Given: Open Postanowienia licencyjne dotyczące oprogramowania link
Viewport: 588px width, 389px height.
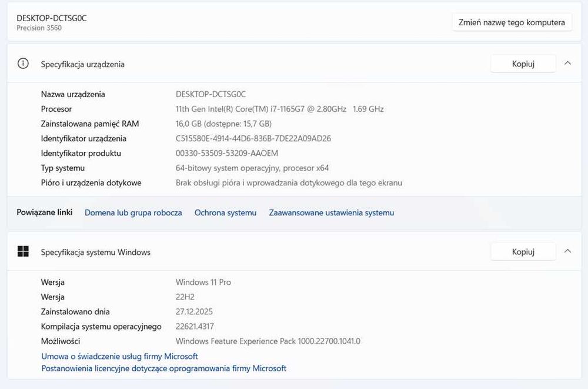Looking at the screenshot, I should [164, 368].
